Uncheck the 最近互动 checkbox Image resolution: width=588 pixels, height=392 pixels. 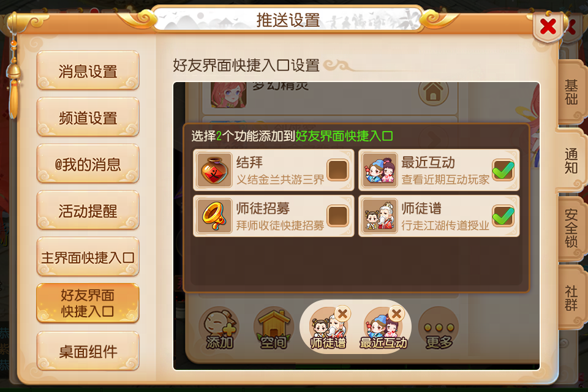point(503,170)
